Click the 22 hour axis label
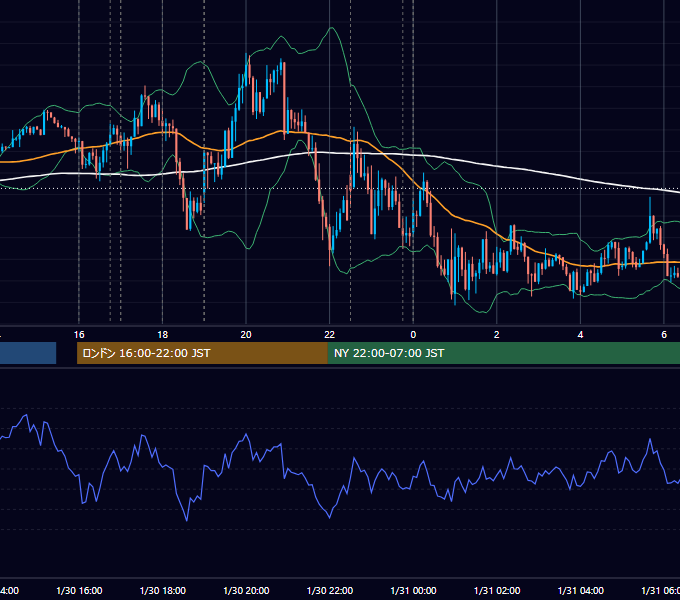 pos(330,335)
